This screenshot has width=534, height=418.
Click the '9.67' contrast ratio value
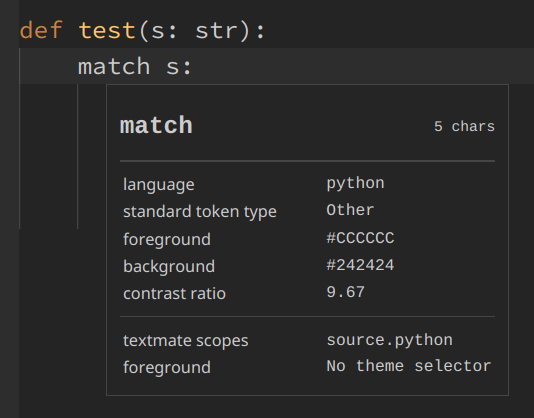(346, 292)
